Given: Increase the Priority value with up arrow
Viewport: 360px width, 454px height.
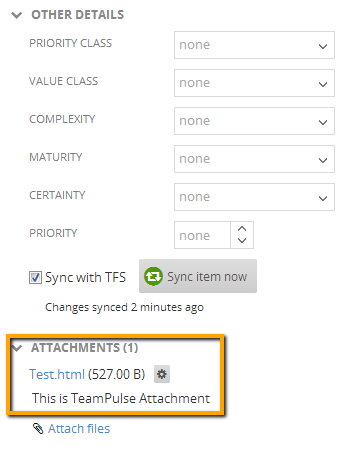Looking at the screenshot, I should pyautogui.click(x=242, y=229).
